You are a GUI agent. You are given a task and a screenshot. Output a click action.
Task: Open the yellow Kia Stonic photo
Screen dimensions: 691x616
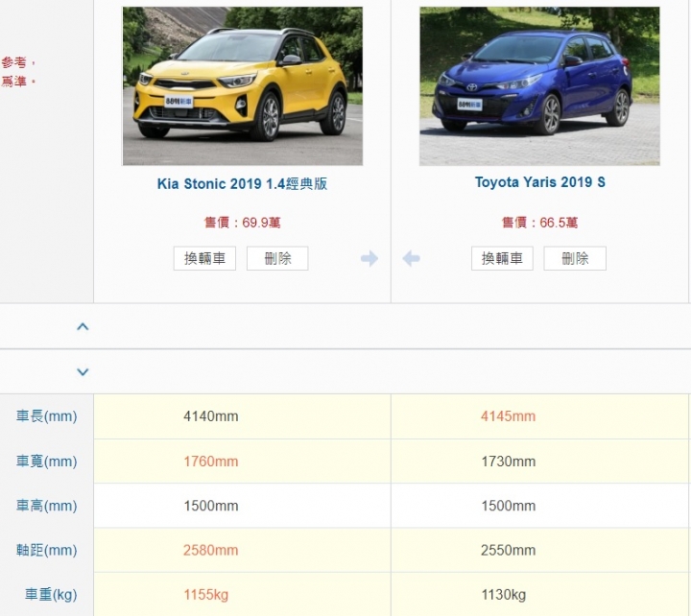click(x=243, y=86)
